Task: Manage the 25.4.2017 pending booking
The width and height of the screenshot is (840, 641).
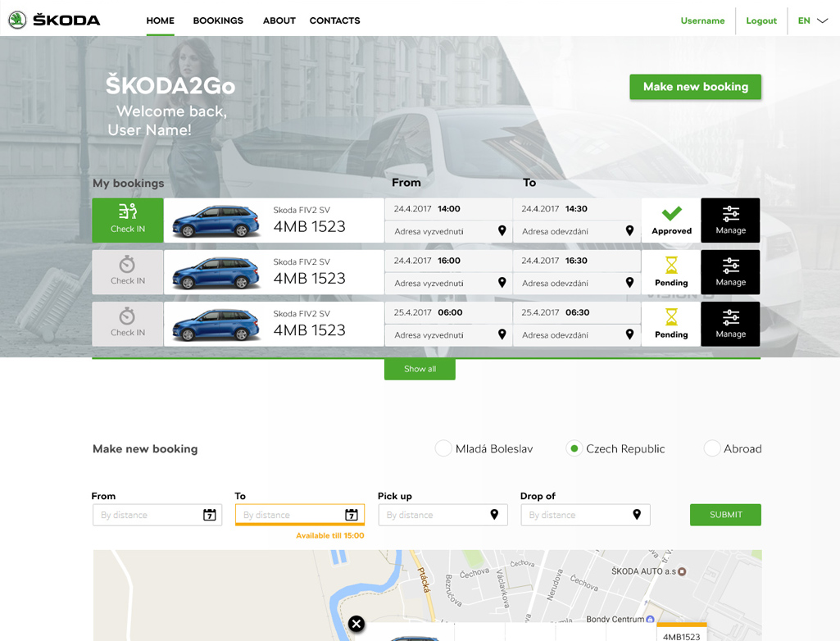Action: coord(731,325)
